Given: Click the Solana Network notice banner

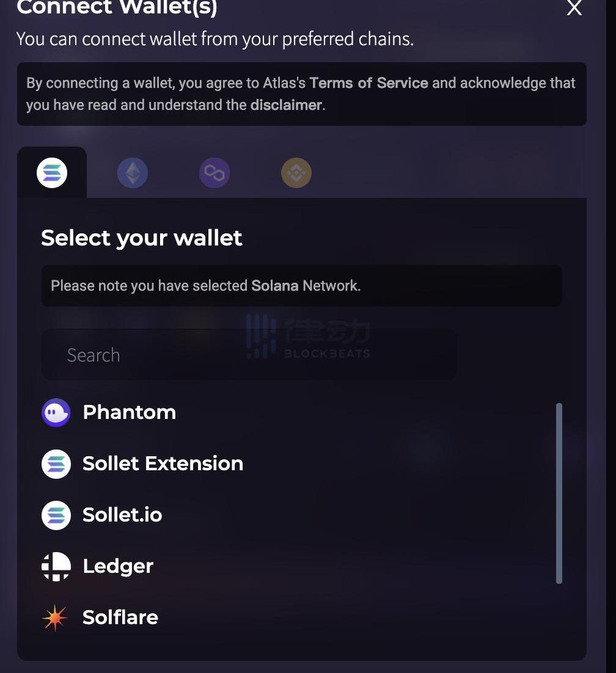Looking at the screenshot, I should 301,286.
